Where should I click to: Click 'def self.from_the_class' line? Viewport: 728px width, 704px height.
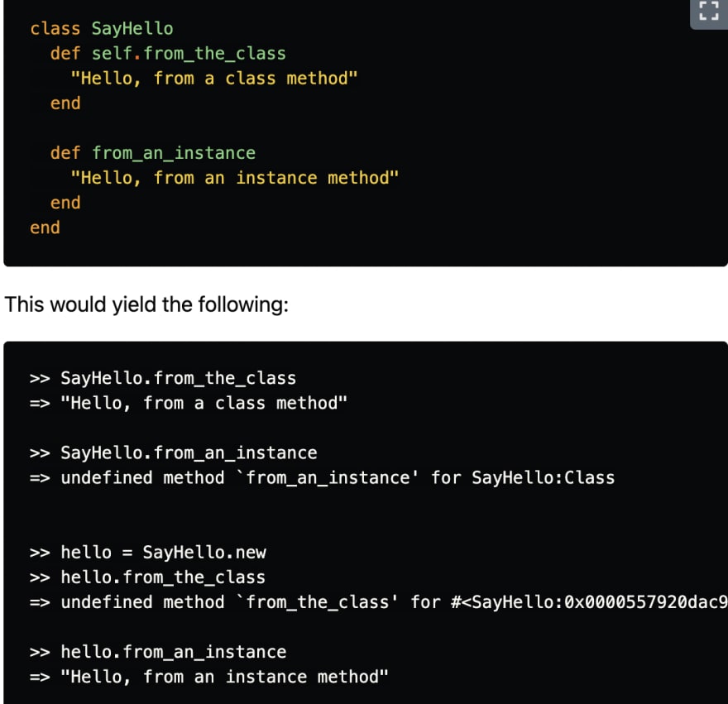pyautogui.click(x=168, y=54)
